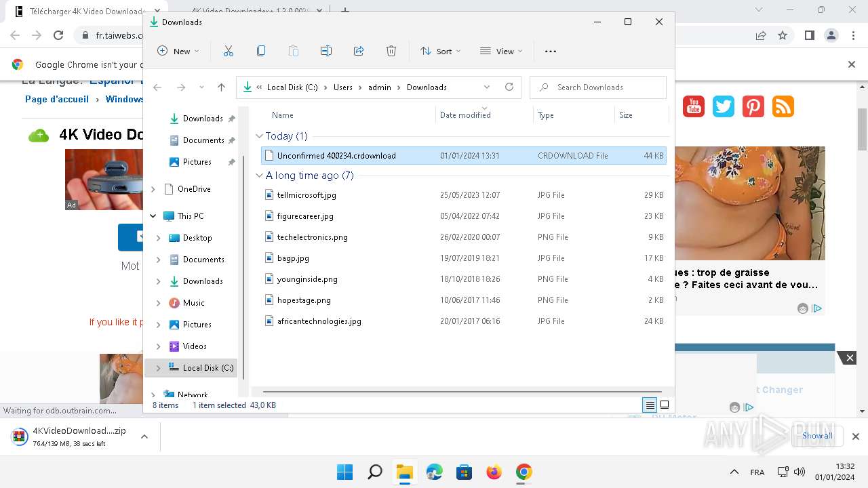Select the Users breadcrumb segment
This screenshot has height=488, width=868.
343,87
